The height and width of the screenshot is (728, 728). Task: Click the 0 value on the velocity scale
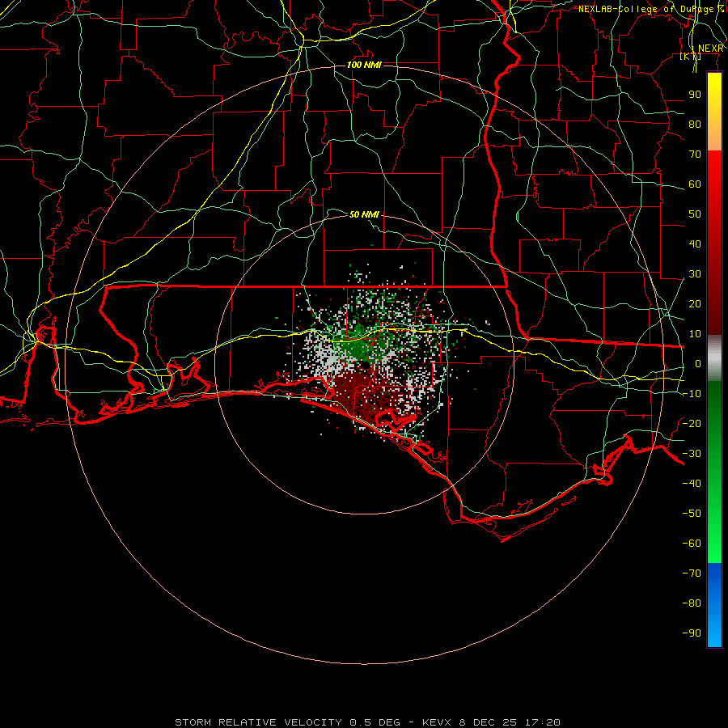point(698,364)
